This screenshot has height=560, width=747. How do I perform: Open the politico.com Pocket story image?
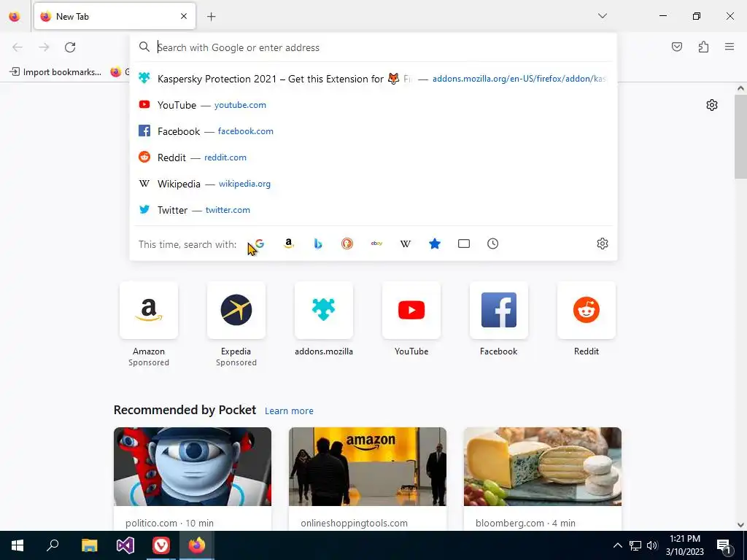[193, 467]
